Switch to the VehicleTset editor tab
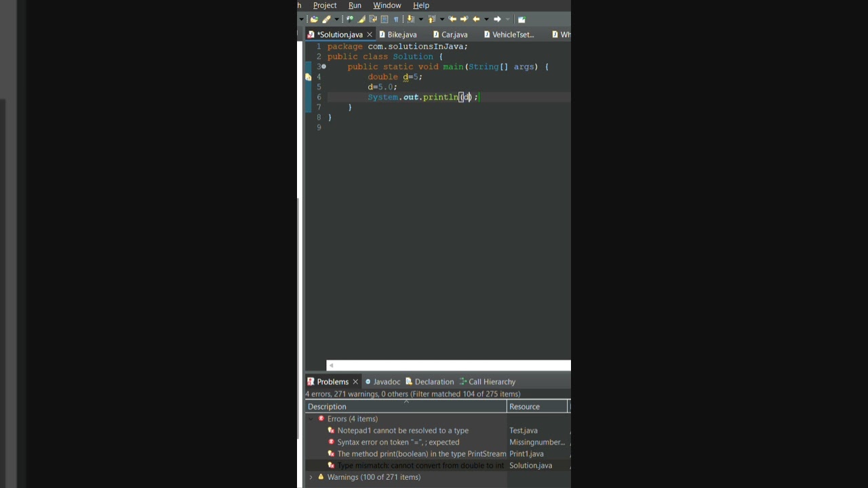Screen dimensions: 868x488 click(513, 35)
